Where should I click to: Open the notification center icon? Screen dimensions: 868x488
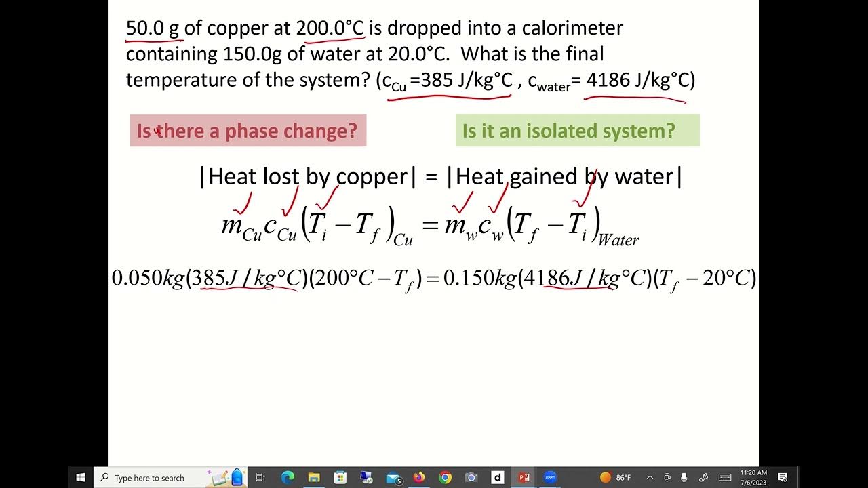pyautogui.click(x=783, y=477)
